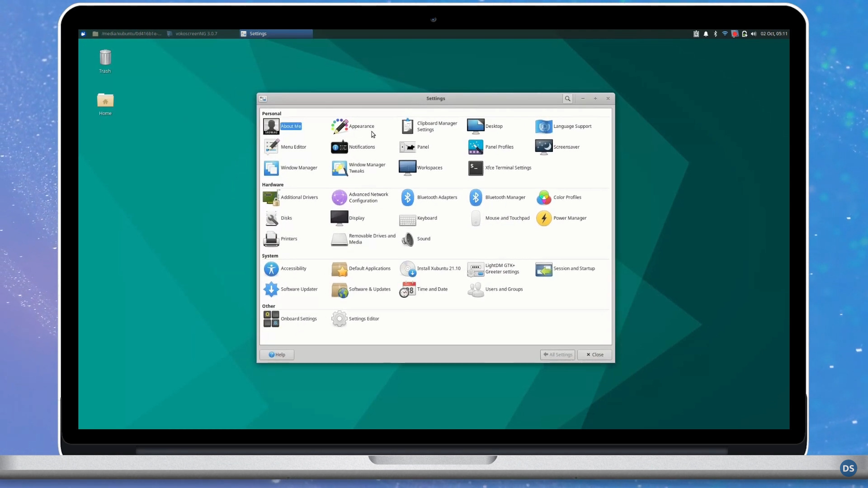Switch to the /media/xubuntu file manager taskbar entry
The height and width of the screenshot is (488, 868).
(127, 33)
